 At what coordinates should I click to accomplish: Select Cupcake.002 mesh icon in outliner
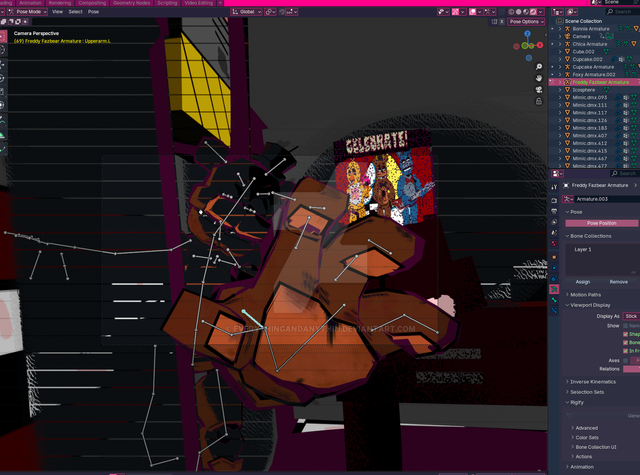[567, 59]
